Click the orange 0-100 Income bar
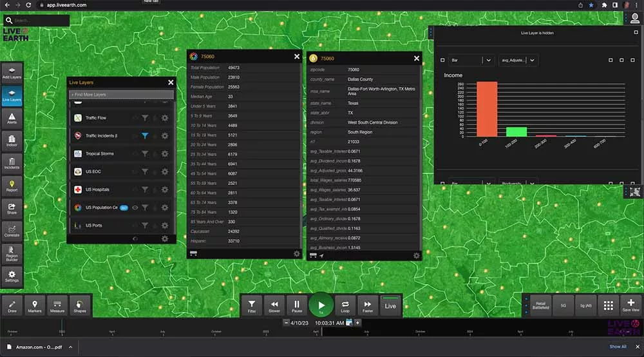Viewport: 644px width, 357px height. (487, 109)
